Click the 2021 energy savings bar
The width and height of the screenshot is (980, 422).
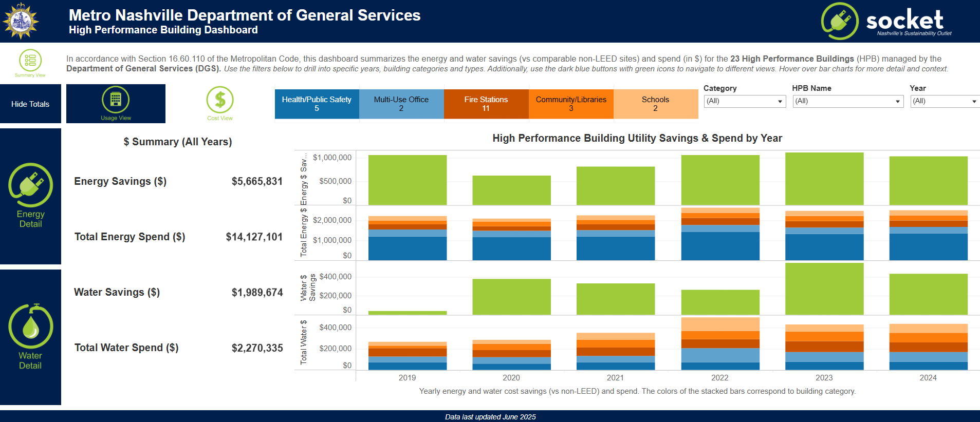click(616, 186)
